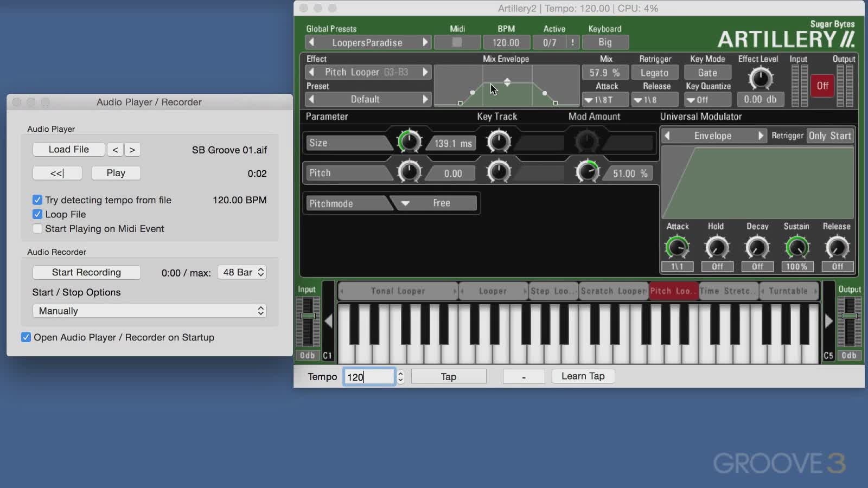The width and height of the screenshot is (868, 488).
Task: Open Start / Stop Options Manually dropdown
Action: pyautogui.click(x=150, y=311)
